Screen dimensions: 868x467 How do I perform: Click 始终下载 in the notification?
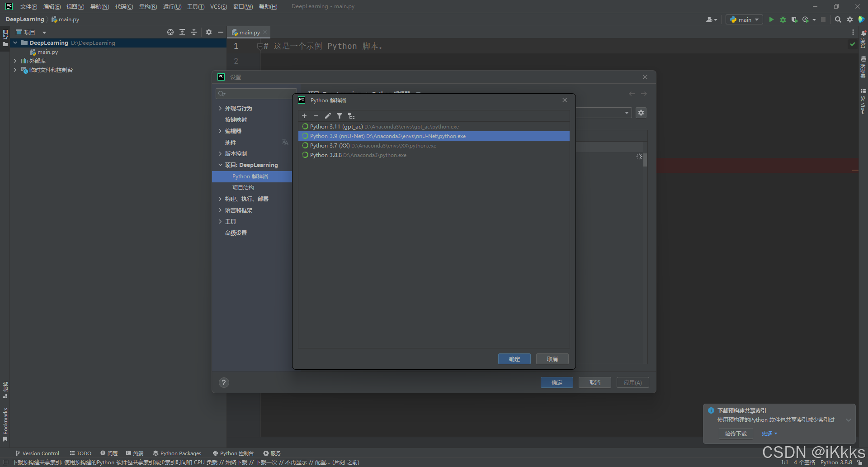click(736, 434)
